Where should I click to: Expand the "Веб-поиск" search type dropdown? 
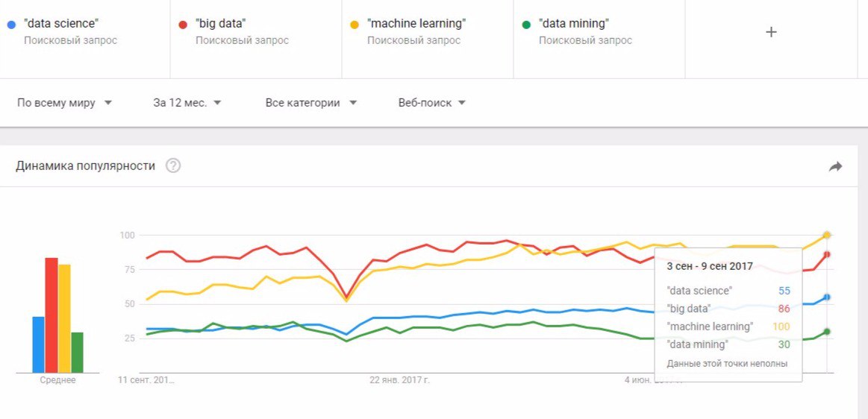(x=432, y=103)
